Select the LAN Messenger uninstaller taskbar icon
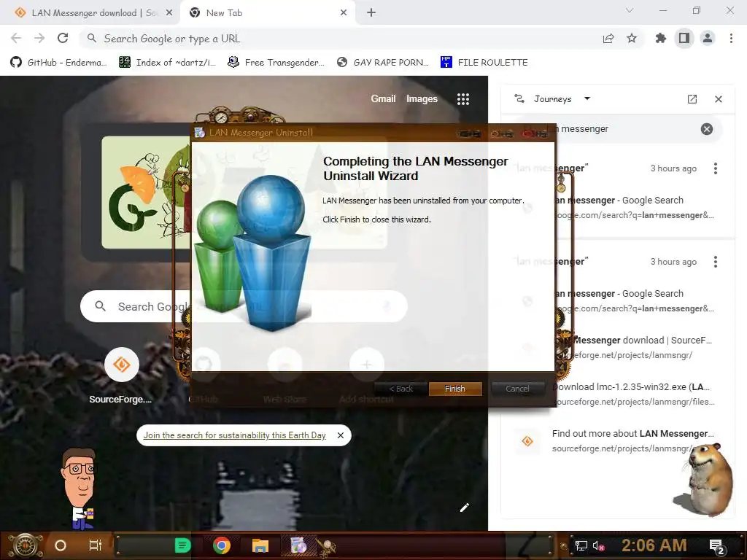The width and height of the screenshot is (747, 560). click(298, 545)
